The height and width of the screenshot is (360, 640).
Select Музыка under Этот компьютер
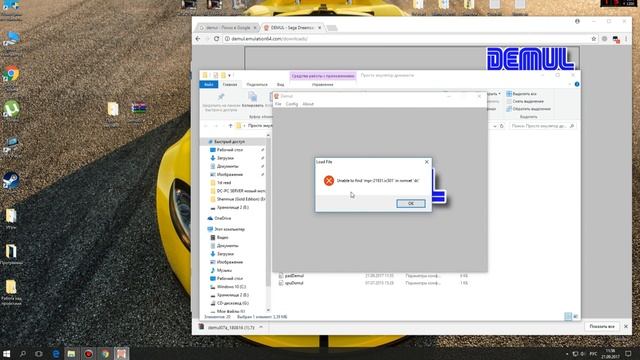224,270
